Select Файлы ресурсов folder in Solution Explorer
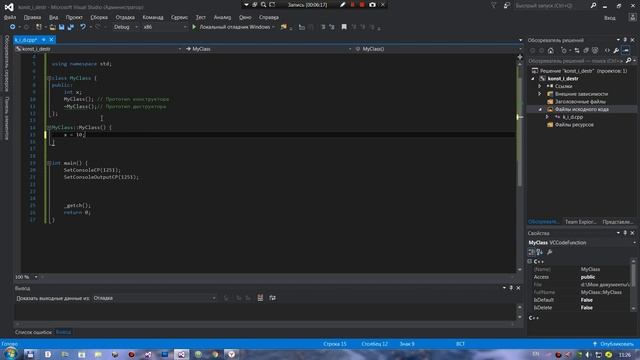The height and width of the screenshot is (360, 640). pos(574,125)
